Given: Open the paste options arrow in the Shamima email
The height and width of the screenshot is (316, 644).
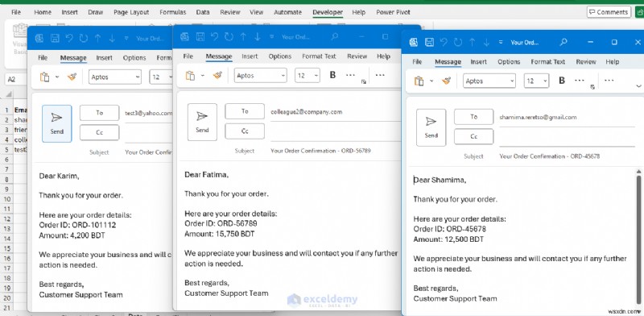Looking at the screenshot, I should (x=431, y=81).
